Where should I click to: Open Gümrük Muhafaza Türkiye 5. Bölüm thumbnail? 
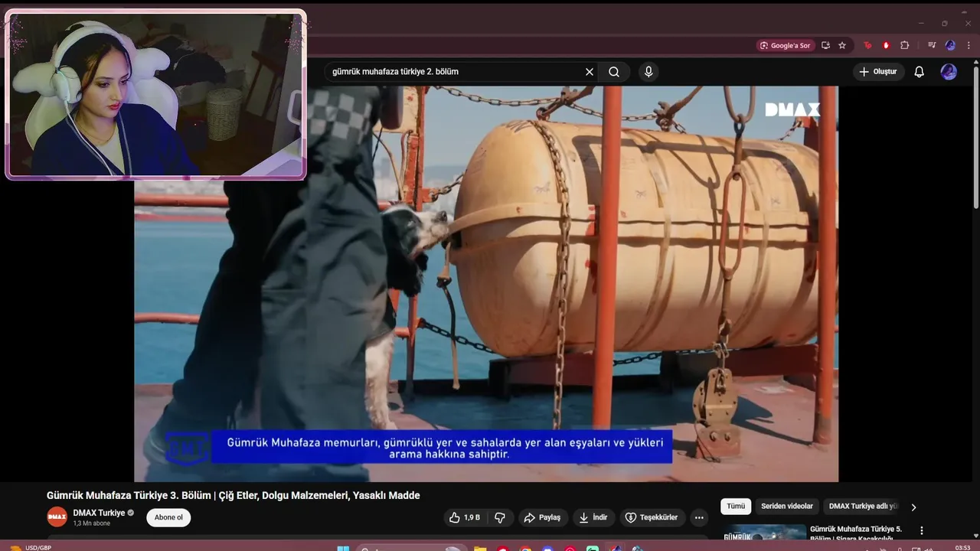(764, 533)
